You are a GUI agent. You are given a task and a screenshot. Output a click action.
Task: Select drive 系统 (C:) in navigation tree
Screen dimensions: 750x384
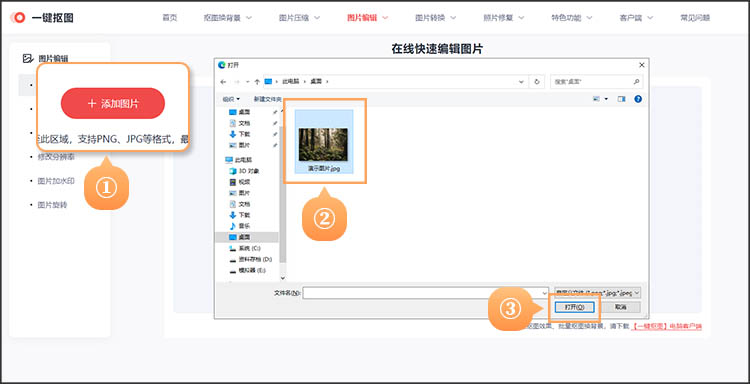(x=245, y=248)
